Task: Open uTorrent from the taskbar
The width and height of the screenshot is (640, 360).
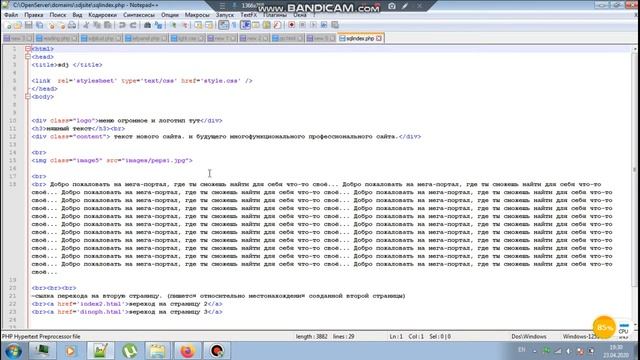Action: tap(129, 351)
